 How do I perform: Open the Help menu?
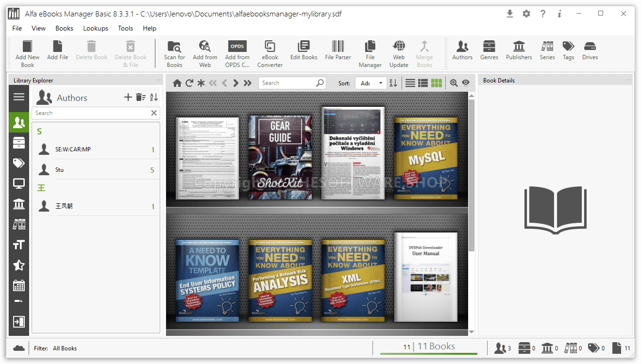(x=150, y=28)
